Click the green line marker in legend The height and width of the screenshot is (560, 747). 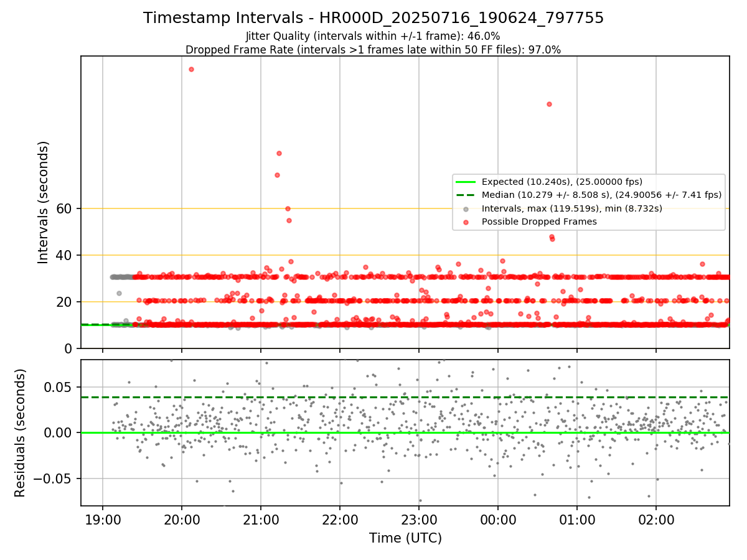tap(466, 182)
